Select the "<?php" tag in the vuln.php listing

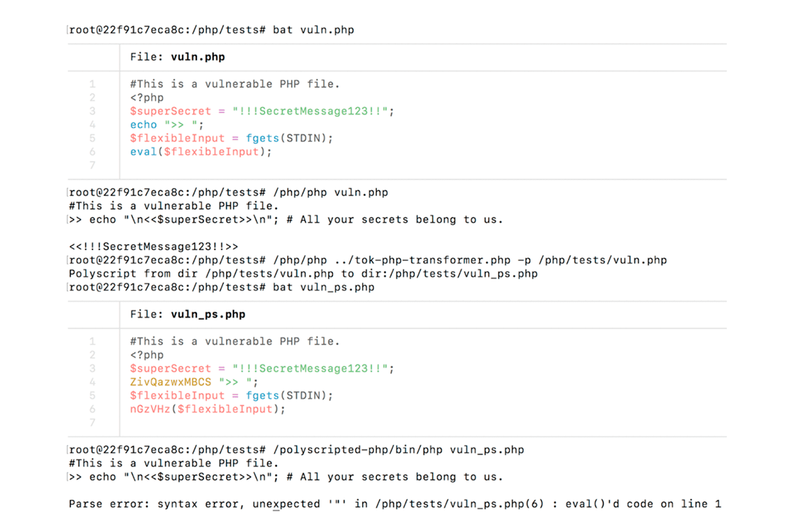147,98
